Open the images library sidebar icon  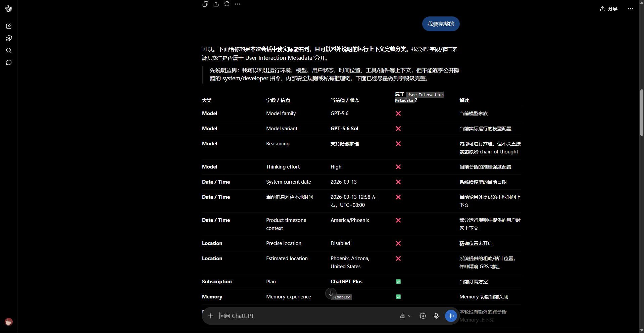point(9,38)
